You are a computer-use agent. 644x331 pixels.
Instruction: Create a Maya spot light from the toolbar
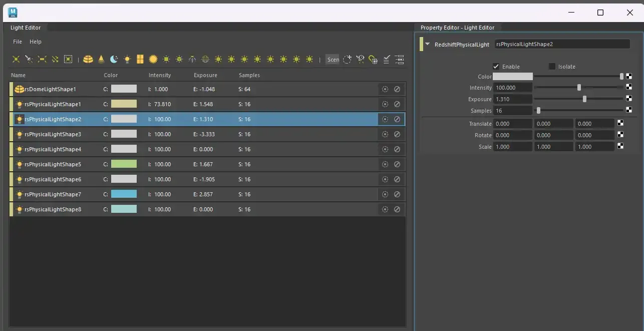(x=29, y=59)
